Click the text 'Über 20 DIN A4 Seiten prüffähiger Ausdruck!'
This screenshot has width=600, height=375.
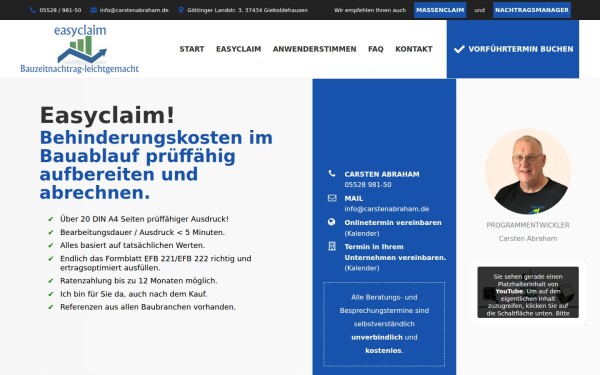pos(144,219)
